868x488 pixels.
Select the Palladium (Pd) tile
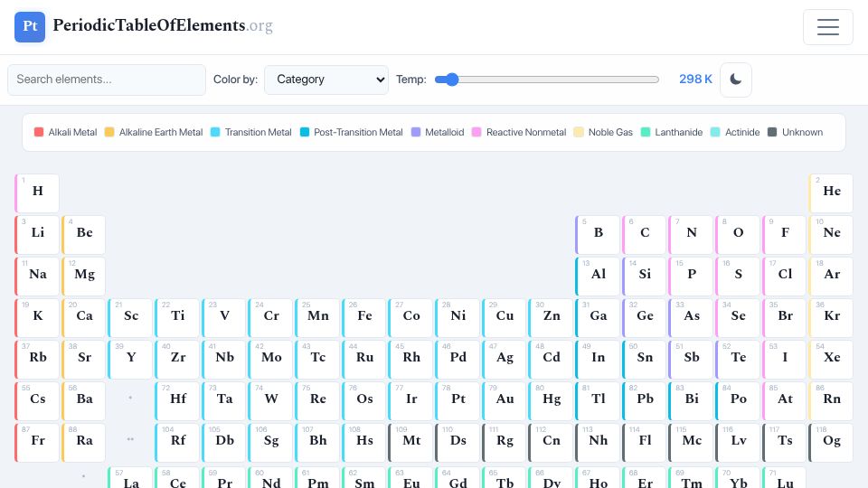tap(458, 360)
